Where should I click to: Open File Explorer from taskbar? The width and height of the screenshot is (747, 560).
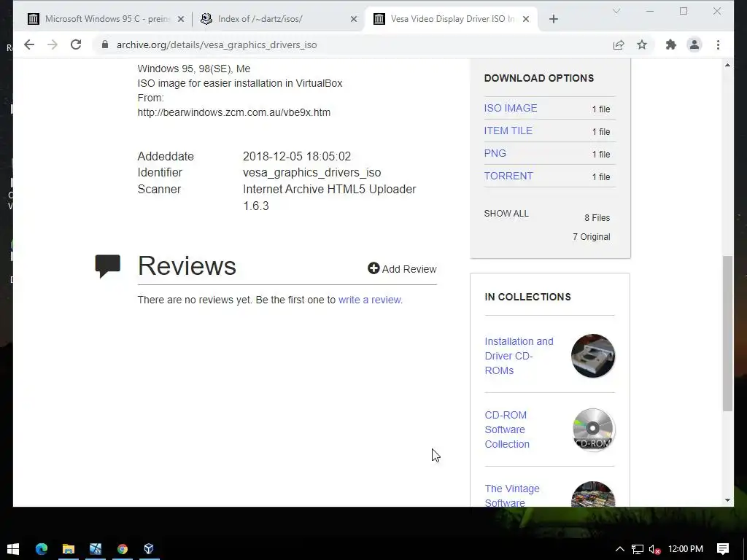click(69, 548)
